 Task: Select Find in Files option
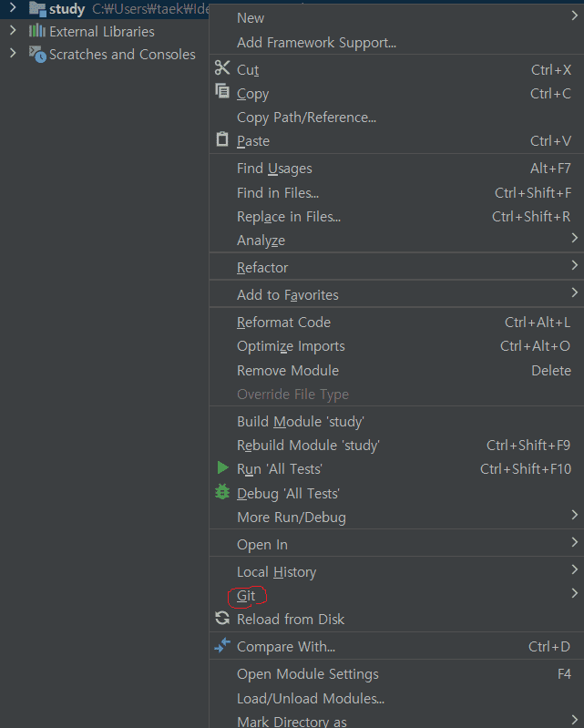click(277, 192)
